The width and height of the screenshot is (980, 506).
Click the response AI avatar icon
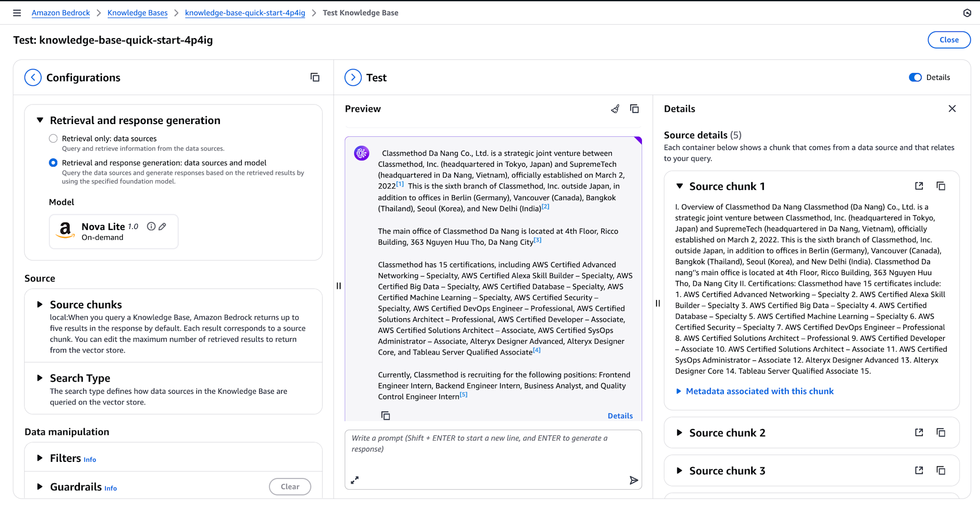362,153
